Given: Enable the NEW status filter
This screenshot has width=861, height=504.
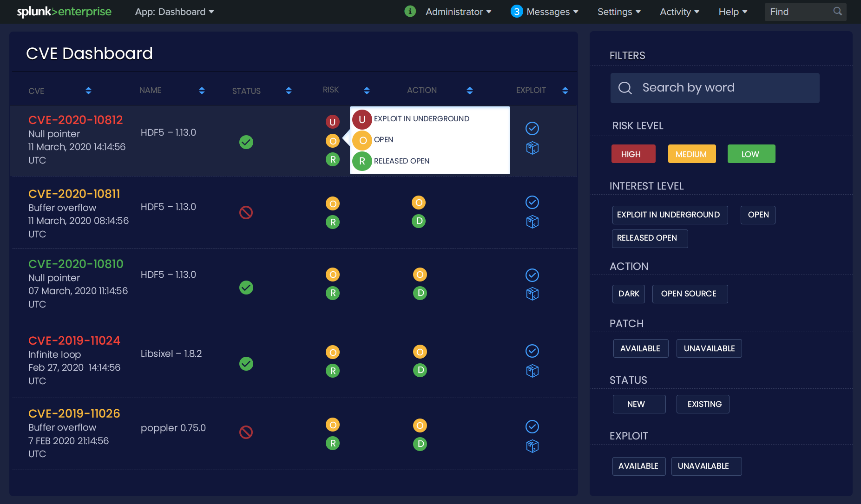Looking at the screenshot, I should tap(639, 404).
